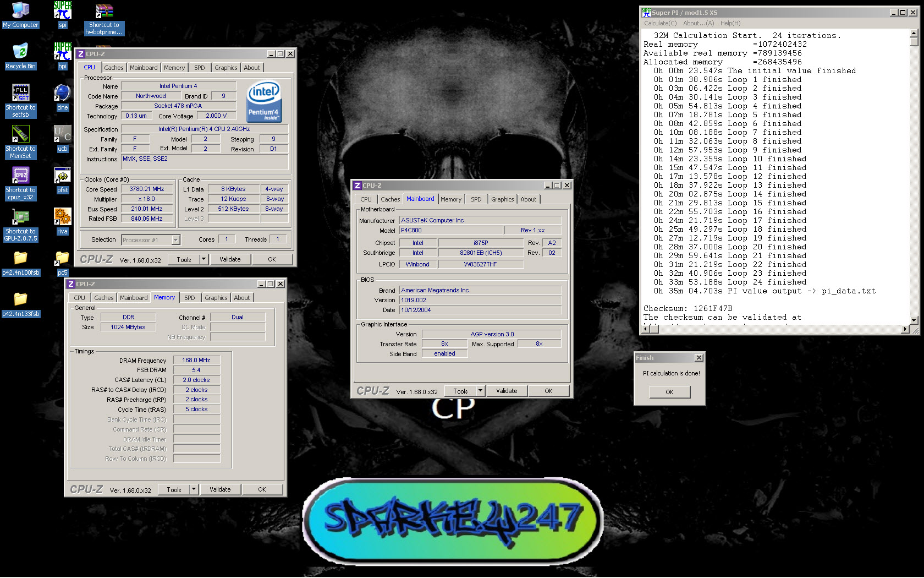Close the Finish dialog with X
The image size is (924, 578).
(x=698, y=358)
